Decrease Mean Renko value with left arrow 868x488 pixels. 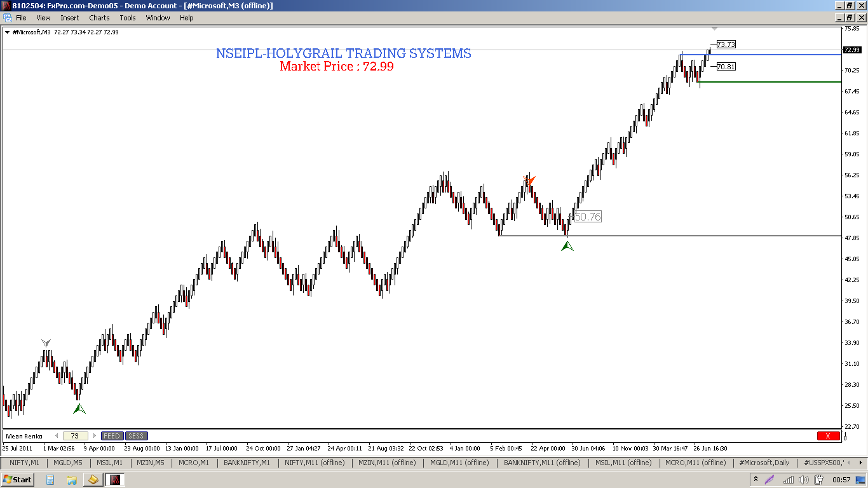click(56, 436)
